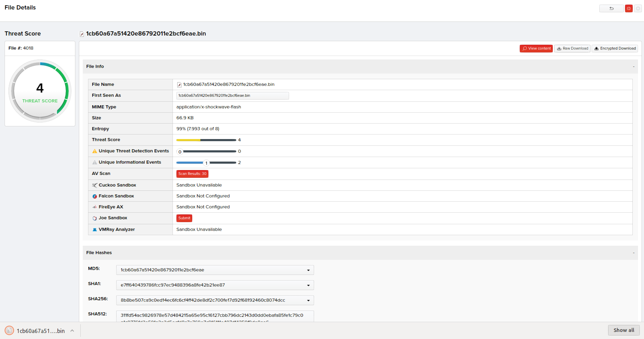Click the View content button

point(536,49)
